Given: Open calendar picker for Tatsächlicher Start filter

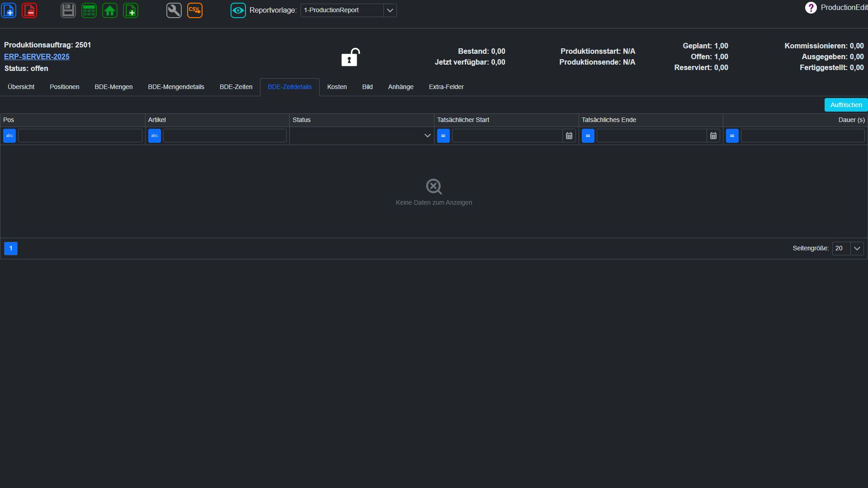Looking at the screenshot, I should click(x=569, y=136).
